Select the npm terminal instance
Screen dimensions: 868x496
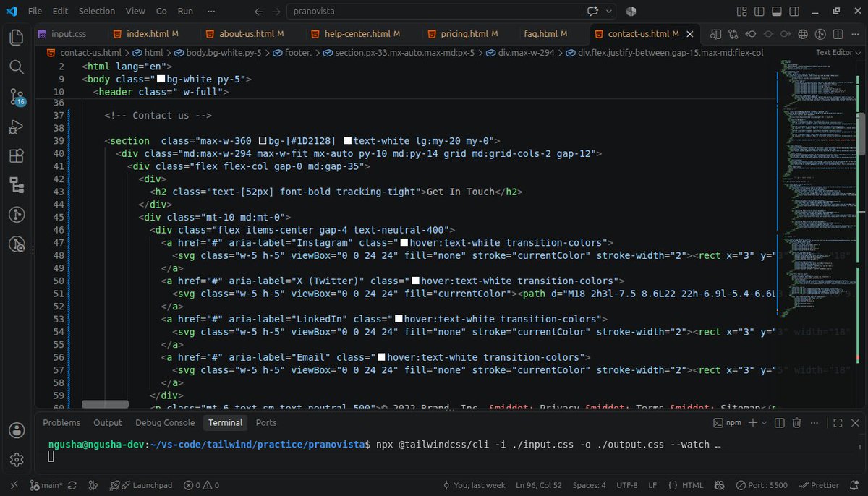728,423
